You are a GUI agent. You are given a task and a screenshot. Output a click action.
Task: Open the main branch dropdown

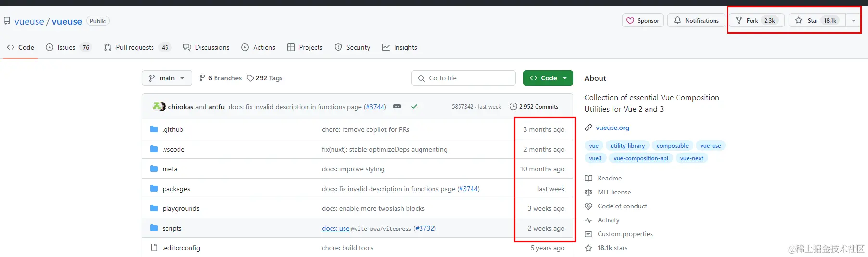(167, 78)
